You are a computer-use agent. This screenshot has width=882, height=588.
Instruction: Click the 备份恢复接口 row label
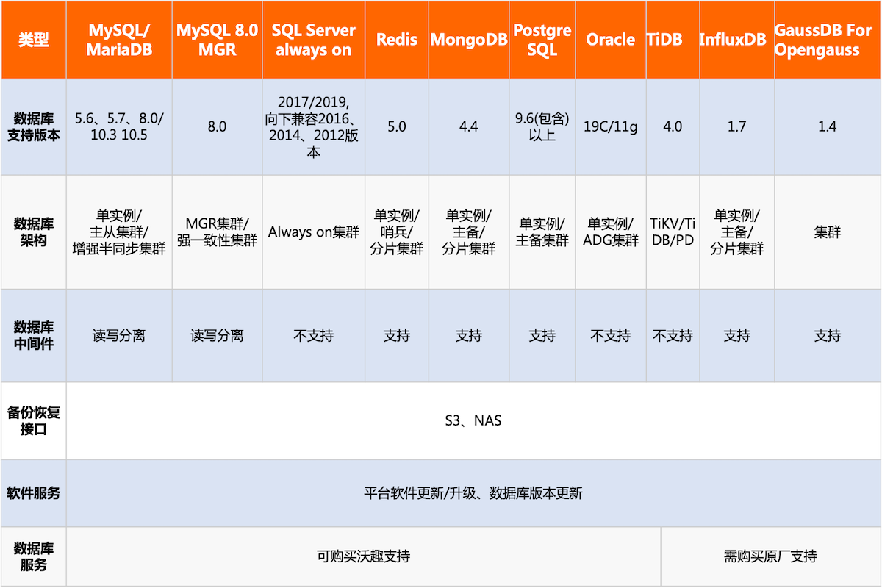pos(33,420)
